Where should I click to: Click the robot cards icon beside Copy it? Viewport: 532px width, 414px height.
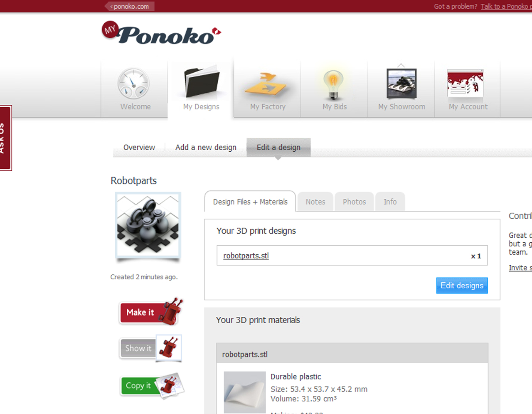[170, 385]
